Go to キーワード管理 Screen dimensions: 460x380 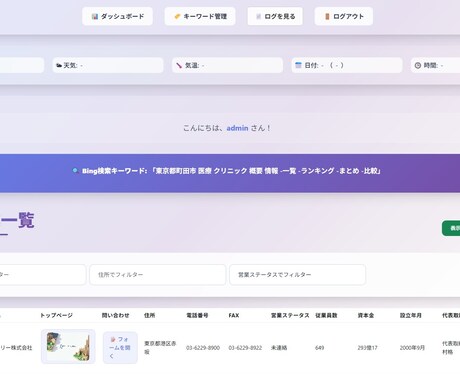200,16
